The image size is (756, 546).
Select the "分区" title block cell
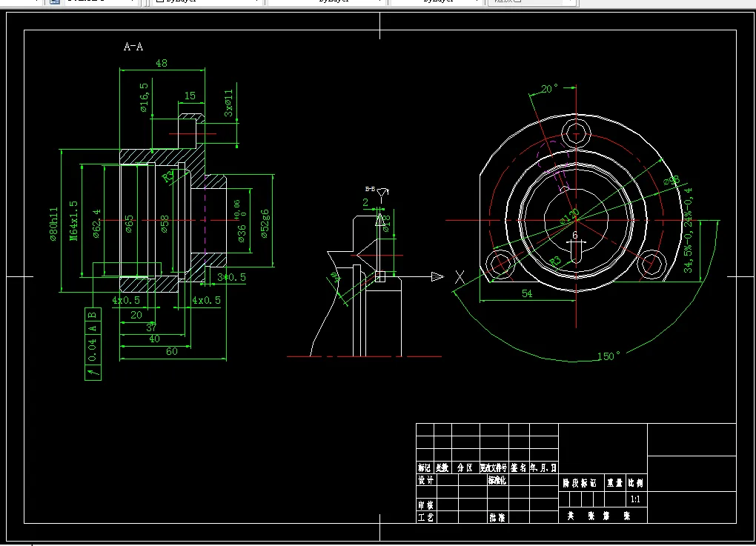[x=465, y=467]
